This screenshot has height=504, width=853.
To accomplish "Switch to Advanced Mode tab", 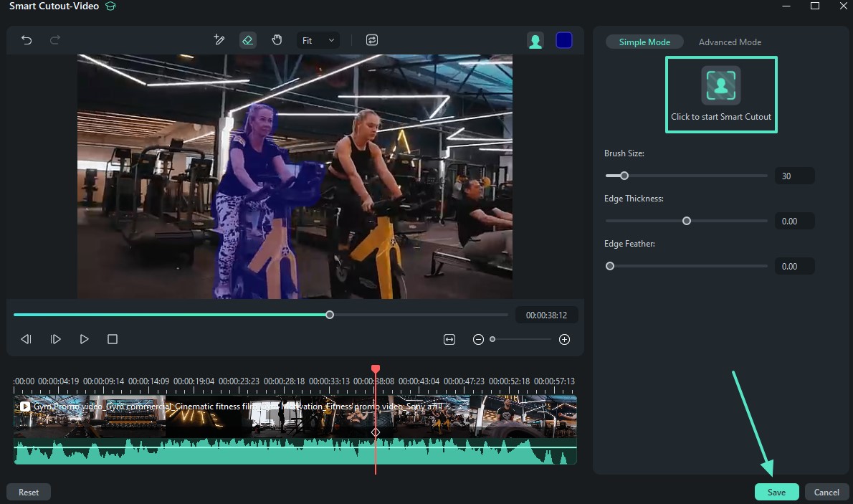I will click(x=730, y=42).
